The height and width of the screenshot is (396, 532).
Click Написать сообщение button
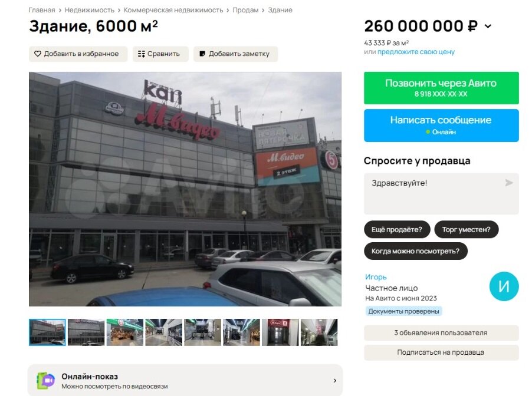441,126
